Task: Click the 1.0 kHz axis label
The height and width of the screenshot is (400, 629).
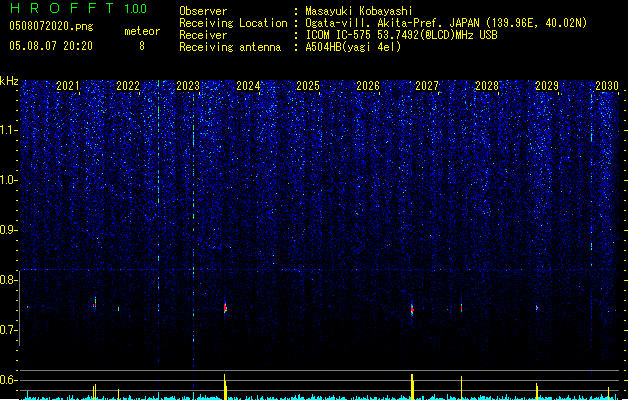Action: [8, 180]
